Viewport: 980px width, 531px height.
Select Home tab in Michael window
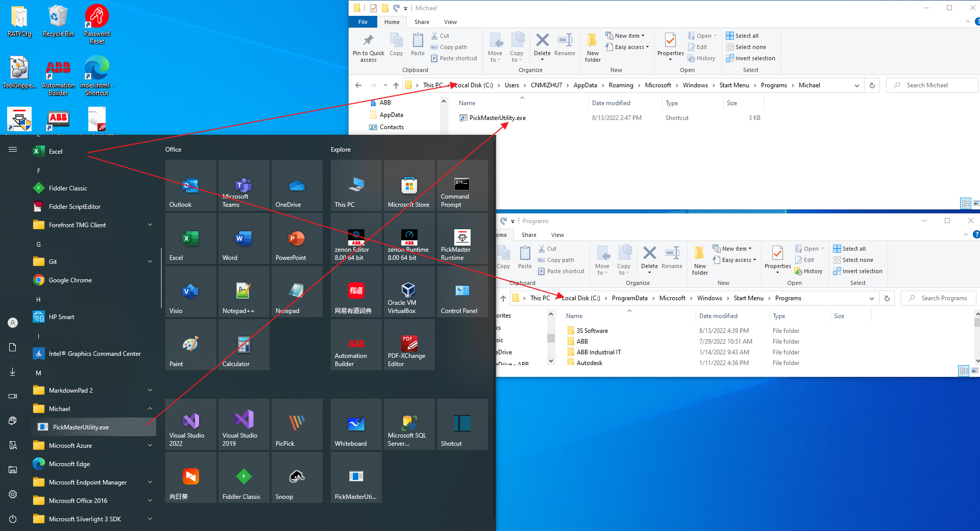[392, 22]
